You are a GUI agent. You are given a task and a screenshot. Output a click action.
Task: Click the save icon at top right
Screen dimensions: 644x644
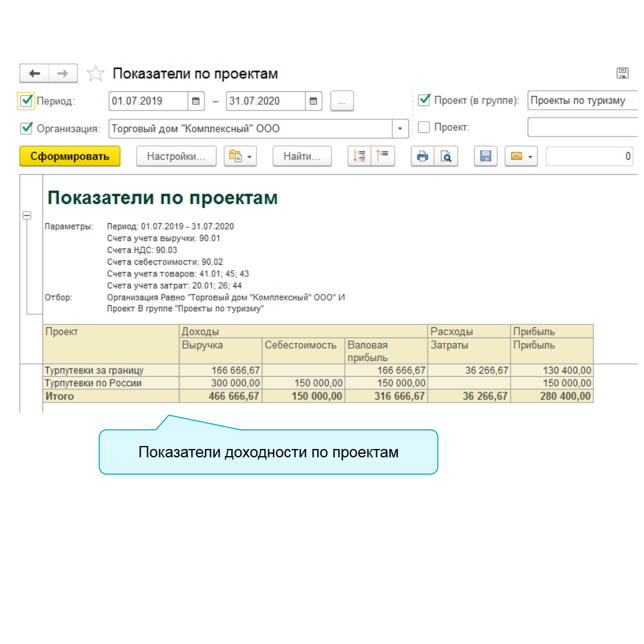622,73
